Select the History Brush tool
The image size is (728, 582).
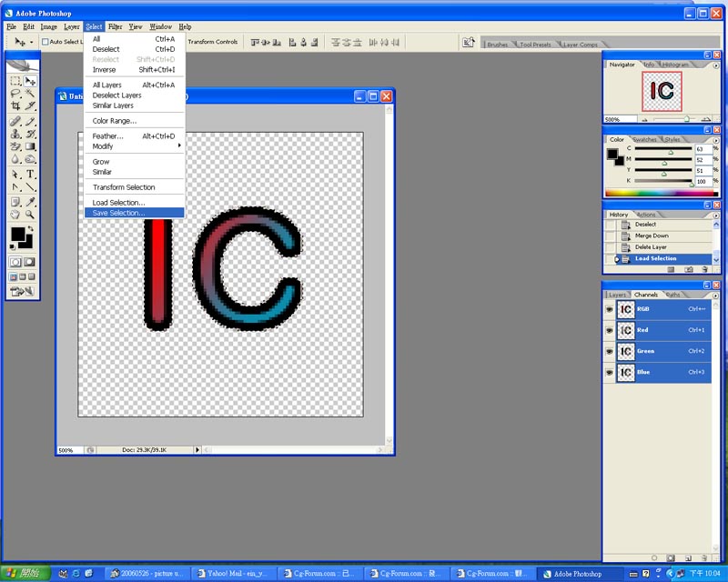pos(30,134)
